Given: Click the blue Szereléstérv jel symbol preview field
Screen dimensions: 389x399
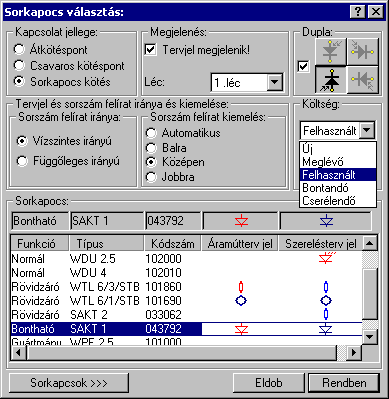Looking at the screenshot, I should tap(326, 221).
